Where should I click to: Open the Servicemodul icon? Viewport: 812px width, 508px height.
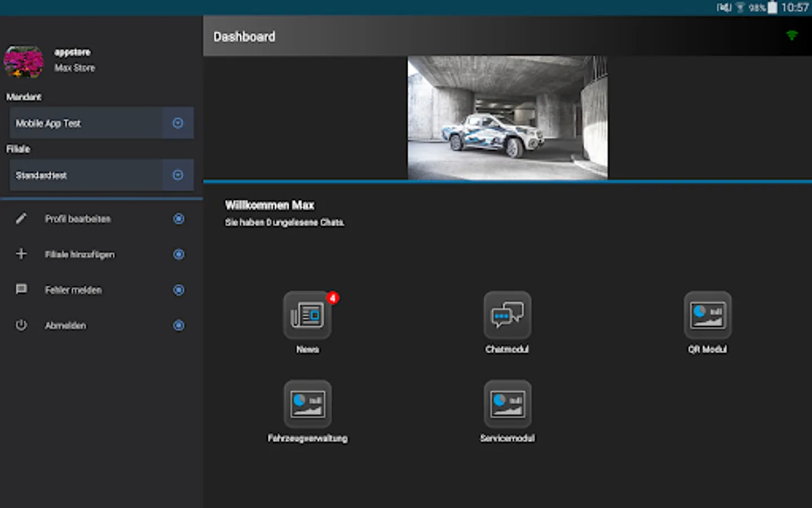click(x=507, y=404)
